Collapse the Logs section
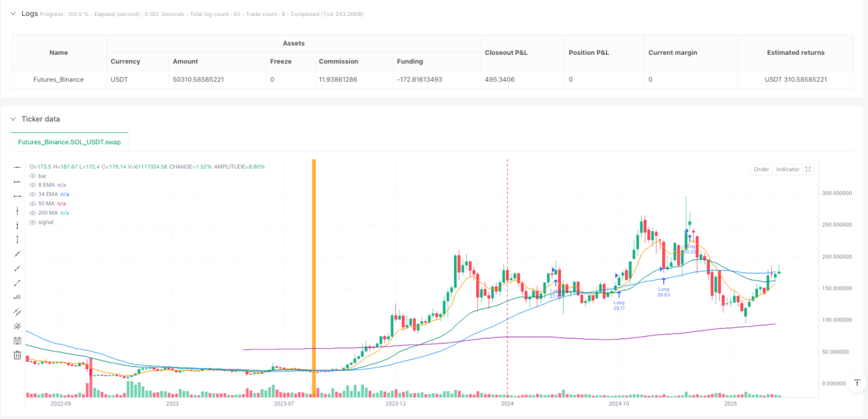868x419 pixels. [x=13, y=13]
